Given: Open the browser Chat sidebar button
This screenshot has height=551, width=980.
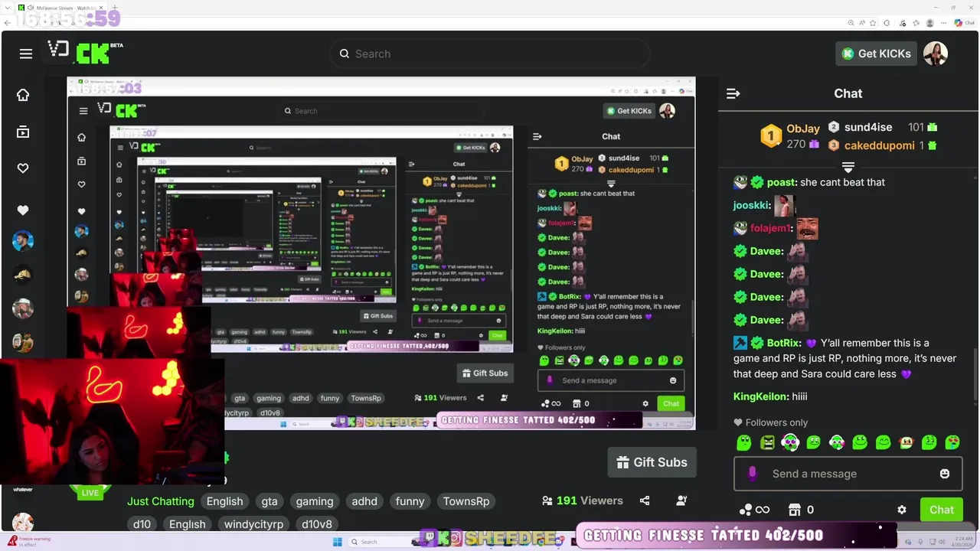Looking at the screenshot, I should coord(964,23).
